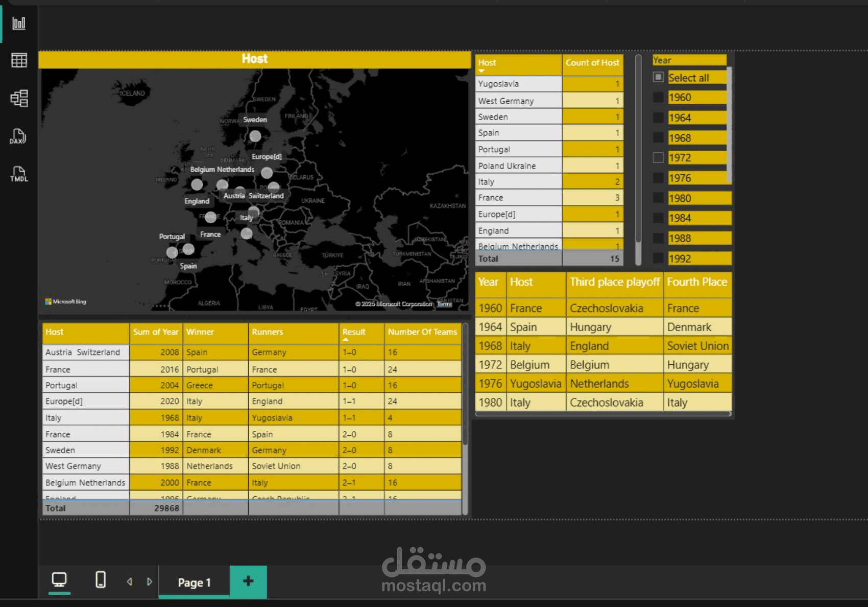868x607 pixels.
Task: Open the TMDL view icon
Action: pyautogui.click(x=19, y=174)
